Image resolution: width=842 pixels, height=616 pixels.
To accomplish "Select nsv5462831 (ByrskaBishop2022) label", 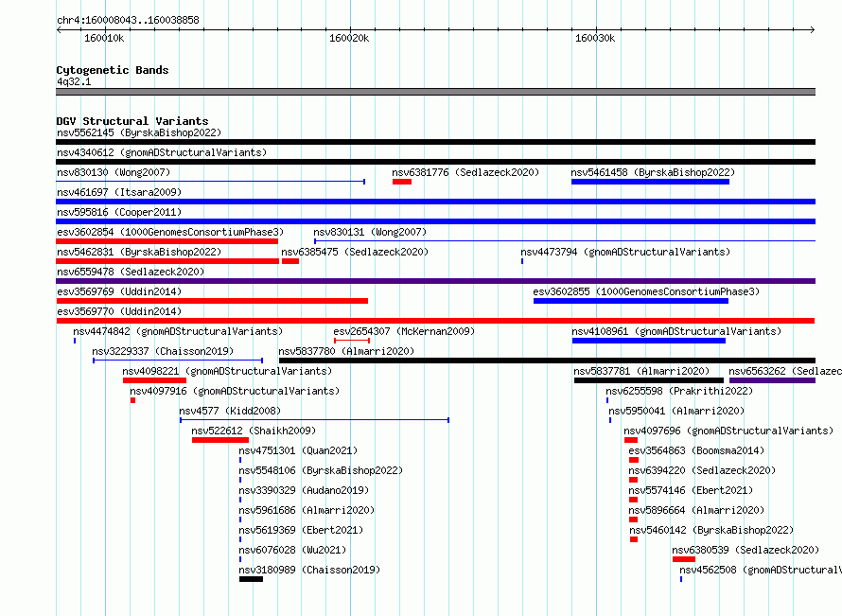I will 139,252.
